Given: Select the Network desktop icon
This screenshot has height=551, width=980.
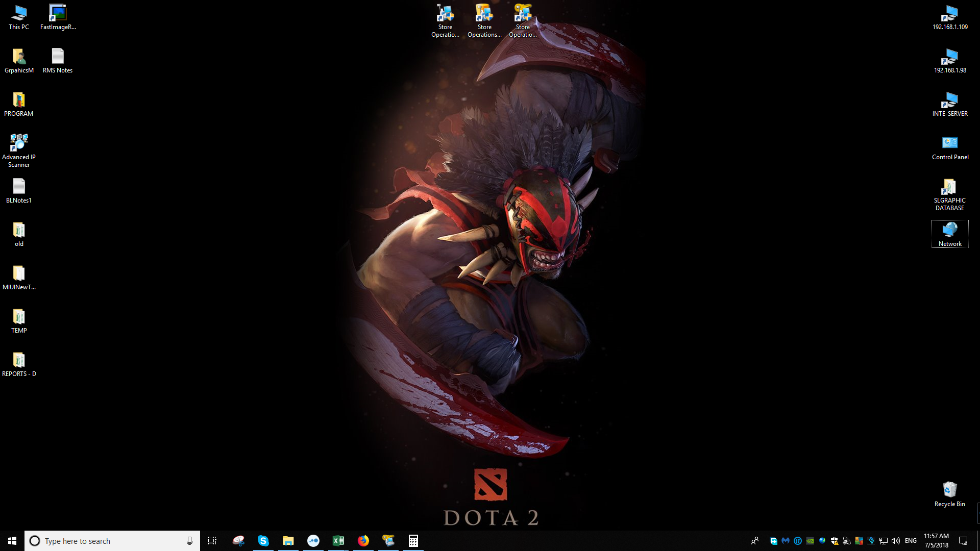Looking at the screenshot, I should [950, 234].
